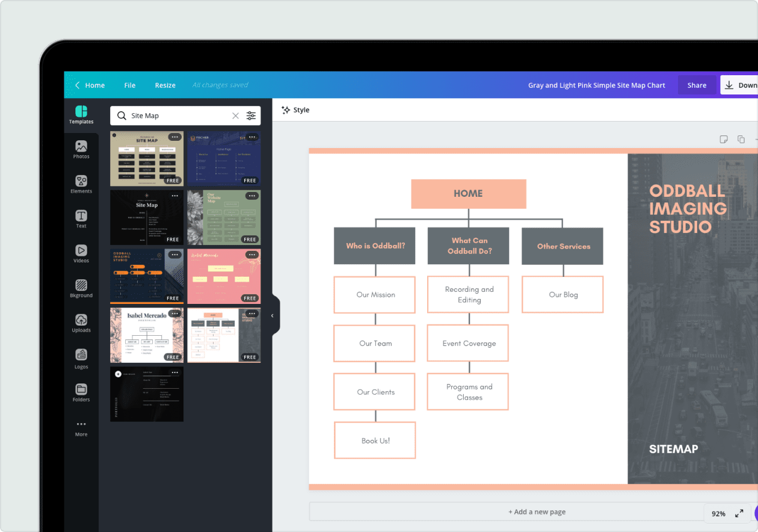Adjust the 92% zoom level

[x=718, y=513]
